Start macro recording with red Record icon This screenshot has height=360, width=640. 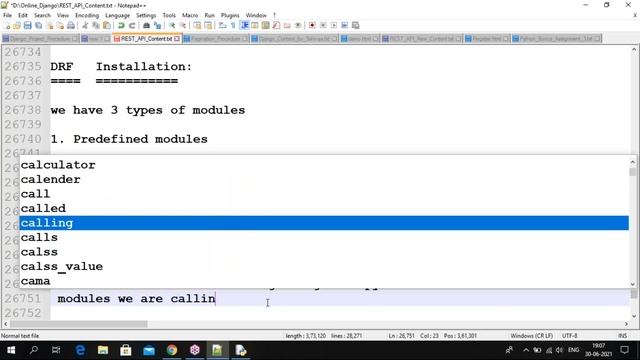pyautogui.click(x=312, y=25)
